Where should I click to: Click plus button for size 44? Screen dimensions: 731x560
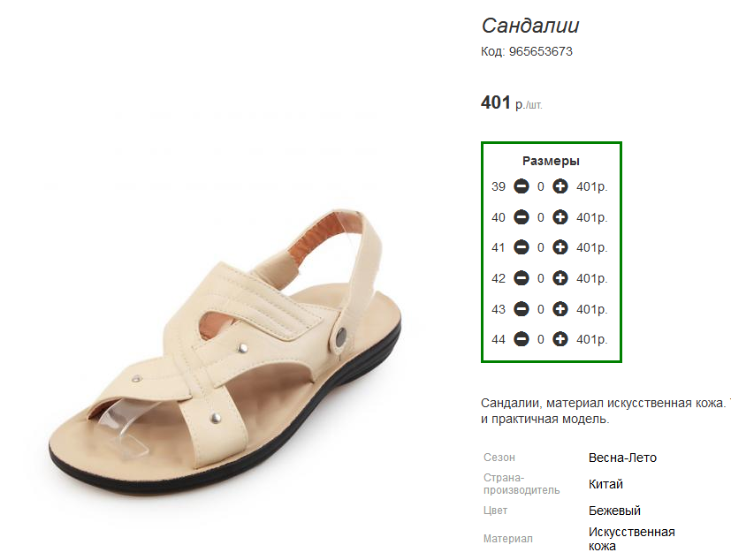560,339
